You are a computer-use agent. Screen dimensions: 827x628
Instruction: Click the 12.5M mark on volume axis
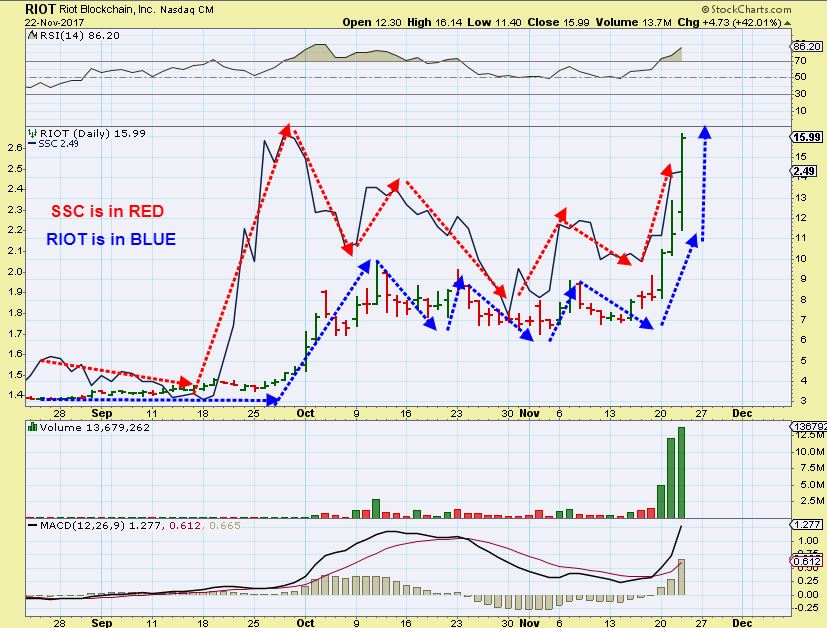[811, 435]
